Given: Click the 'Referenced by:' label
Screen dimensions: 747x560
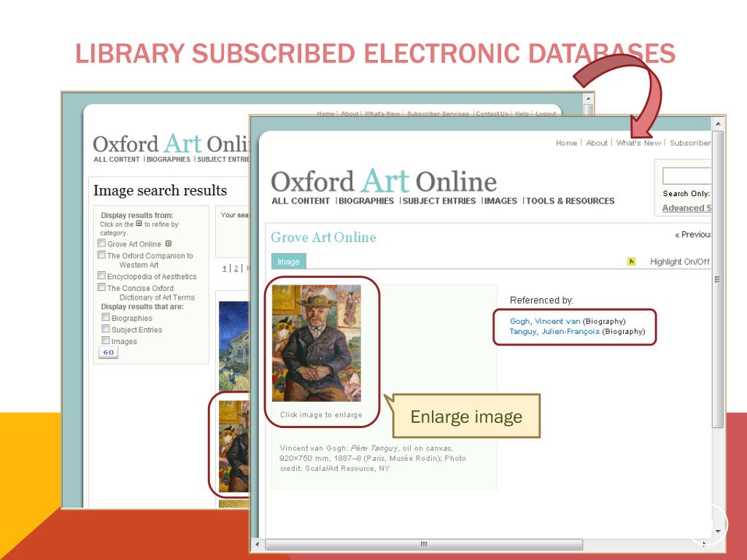Looking at the screenshot, I should point(542,300).
